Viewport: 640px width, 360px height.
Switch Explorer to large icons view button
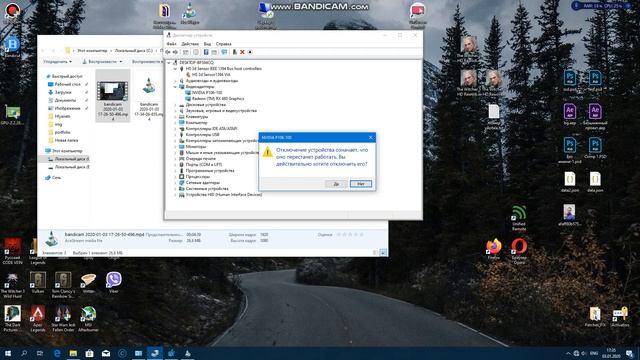pos(382,253)
